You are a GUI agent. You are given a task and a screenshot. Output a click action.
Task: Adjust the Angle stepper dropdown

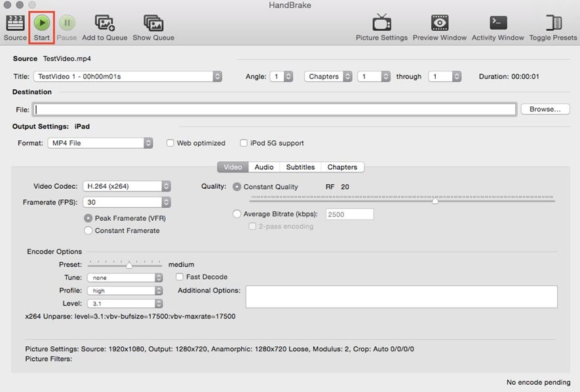pos(282,77)
